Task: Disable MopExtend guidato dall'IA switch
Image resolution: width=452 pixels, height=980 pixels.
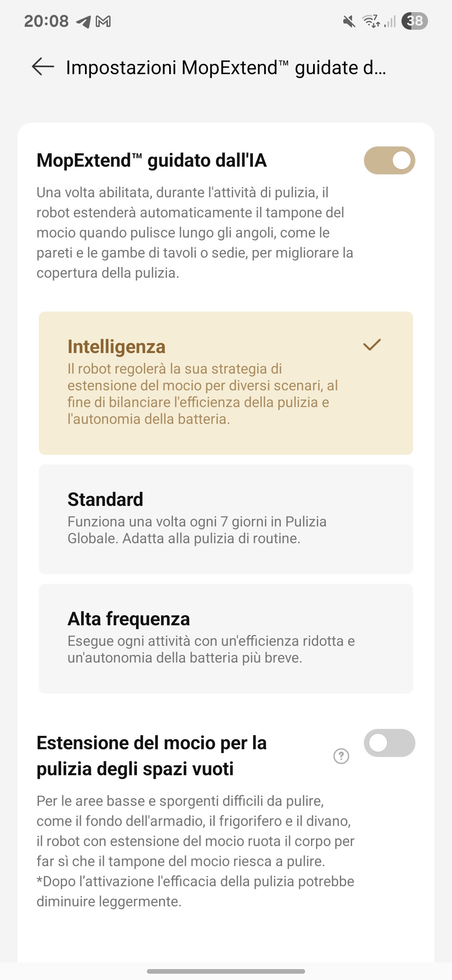Action: click(x=389, y=160)
